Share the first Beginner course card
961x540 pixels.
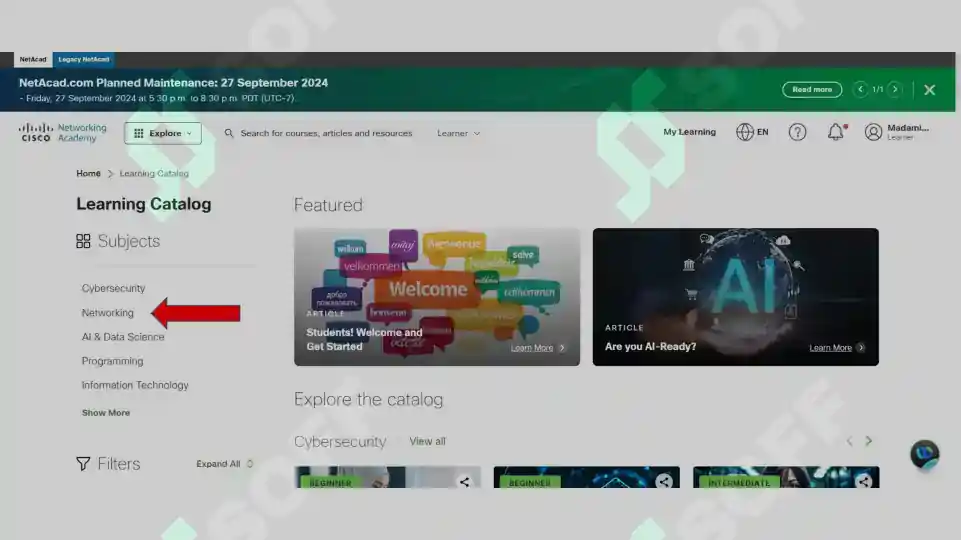click(x=465, y=482)
